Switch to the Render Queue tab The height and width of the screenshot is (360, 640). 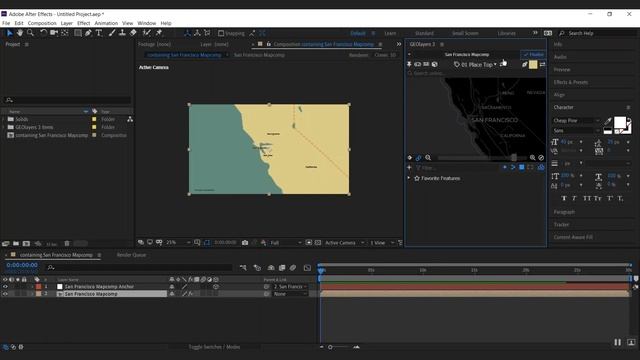tap(131, 255)
